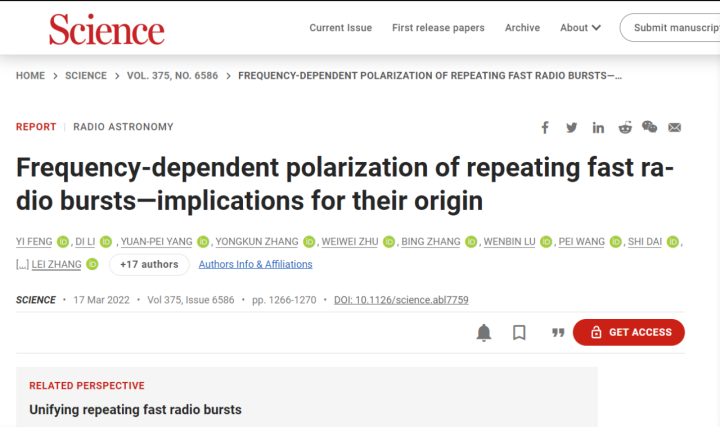The image size is (720, 427).
Task: Open SCIENCE breadcrumb link
Action: tap(86, 76)
